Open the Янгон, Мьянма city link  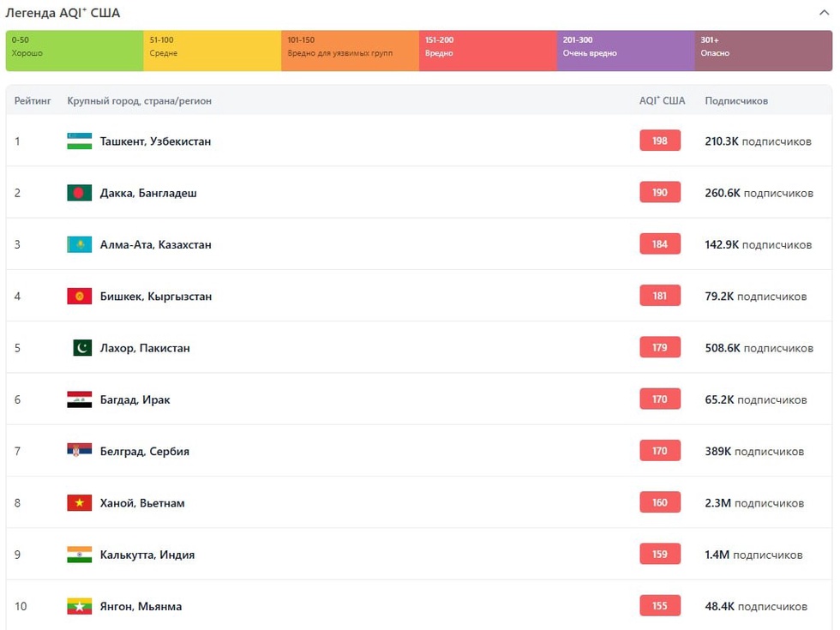coord(141,606)
